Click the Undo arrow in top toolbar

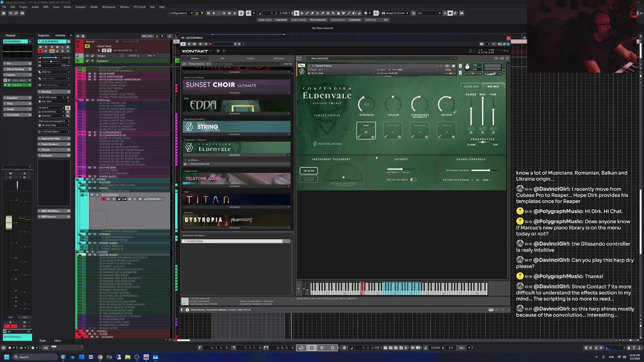(x=11, y=13)
